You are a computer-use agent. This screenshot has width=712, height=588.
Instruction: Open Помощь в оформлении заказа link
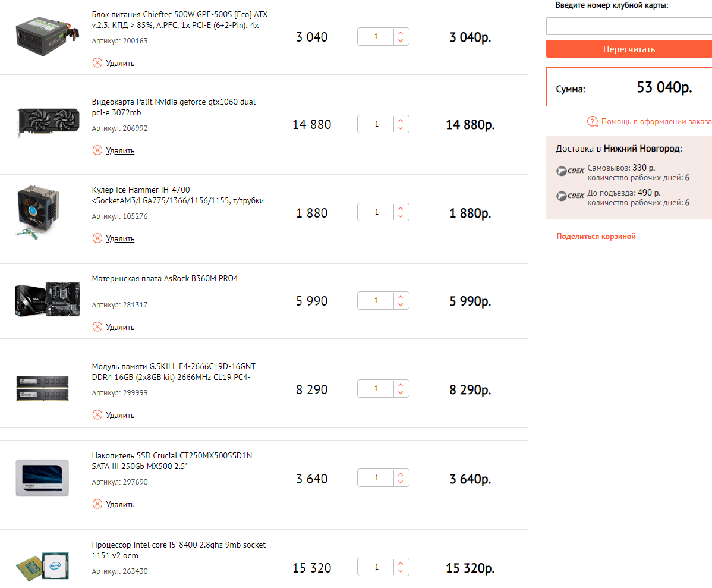[656, 122]
